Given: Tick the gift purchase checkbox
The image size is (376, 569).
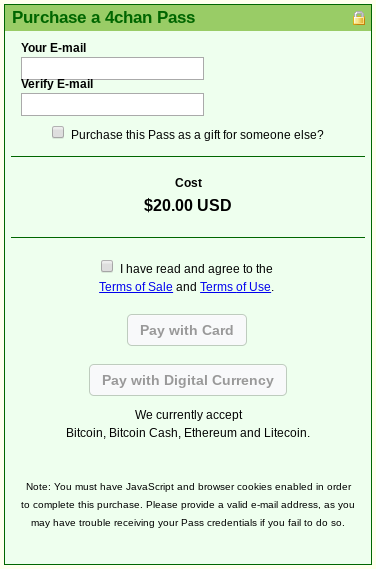Looking at the screenshot, I should click(x=58, y=132).
